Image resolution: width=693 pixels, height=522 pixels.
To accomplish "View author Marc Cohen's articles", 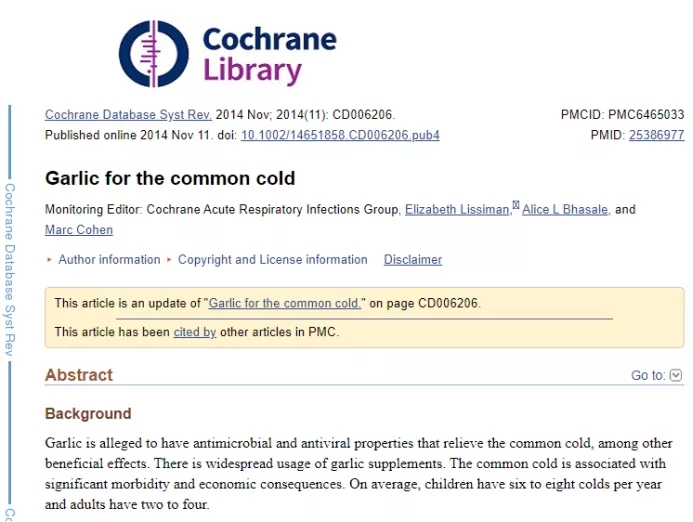I will coord(79,230).
